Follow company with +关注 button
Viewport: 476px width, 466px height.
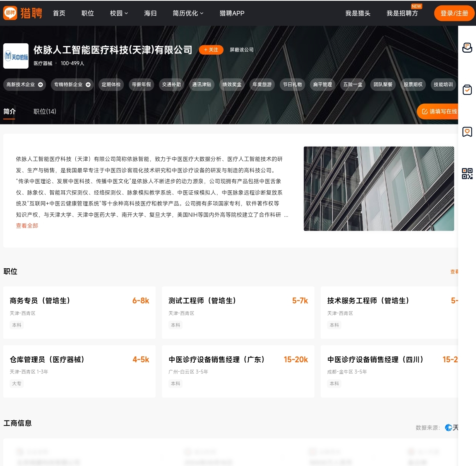click(x=211, y=50)
